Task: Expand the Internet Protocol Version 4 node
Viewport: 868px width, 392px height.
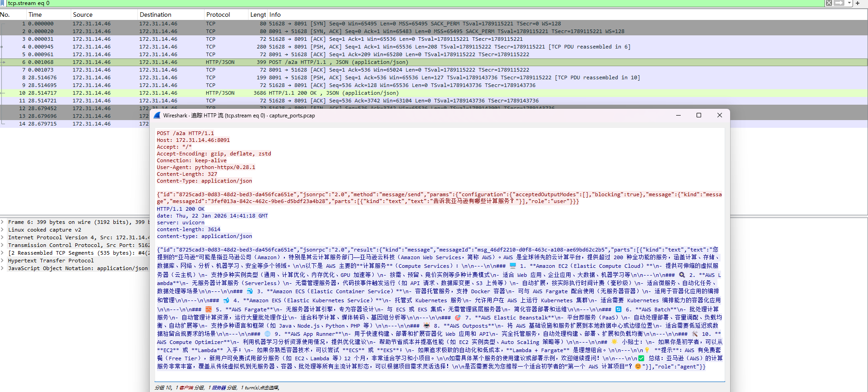Action: coord(3,237)
